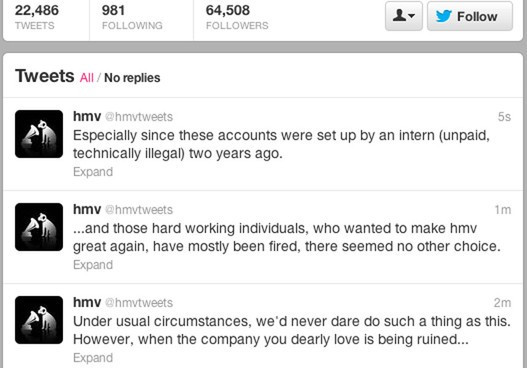The image size is (527, 368).
Task: Expand the tweet about the unpaid intern
Action: click(x=93, y=172)
